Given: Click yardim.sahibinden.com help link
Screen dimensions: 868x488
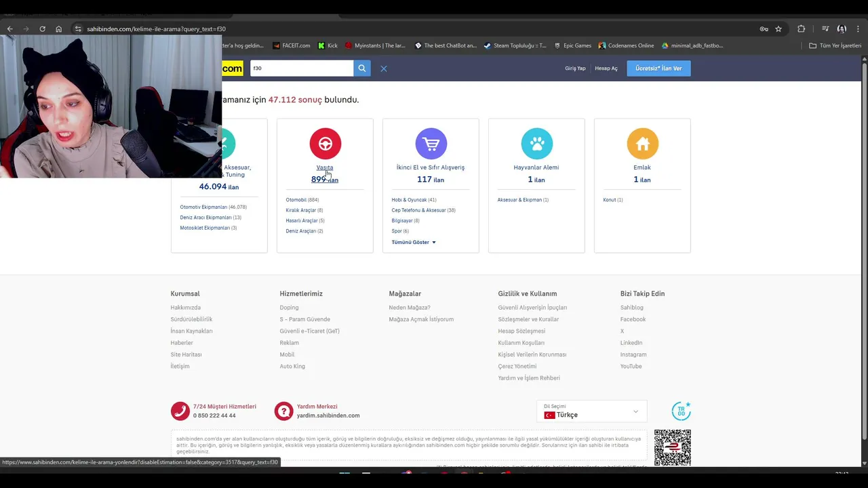Looking at the screenshot, I should pos(328,415).
